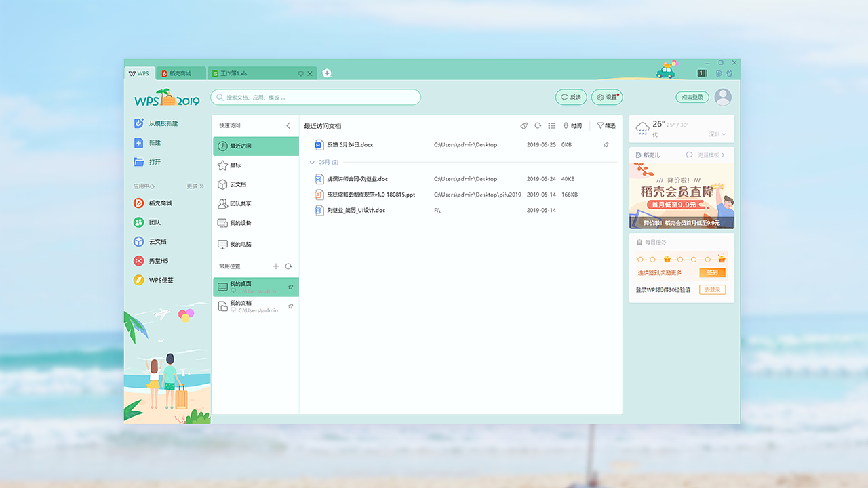Toggle the pin on 我的桌面

click(x=290, y=287)
